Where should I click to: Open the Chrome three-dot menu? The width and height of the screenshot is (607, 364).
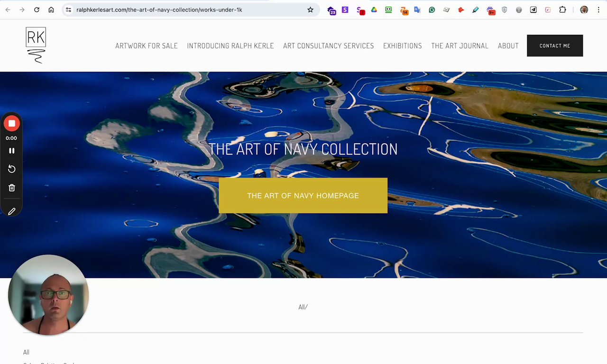tap(598, 9)
